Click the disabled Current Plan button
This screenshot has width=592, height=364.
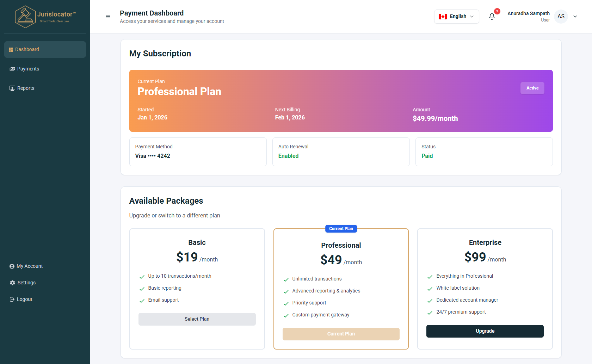coord(341,334)
